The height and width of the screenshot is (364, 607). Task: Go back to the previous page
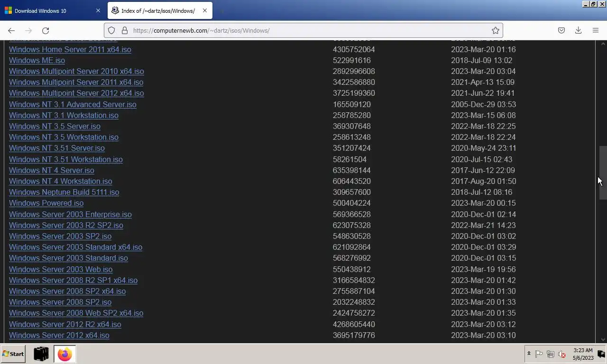click(11, 30)
